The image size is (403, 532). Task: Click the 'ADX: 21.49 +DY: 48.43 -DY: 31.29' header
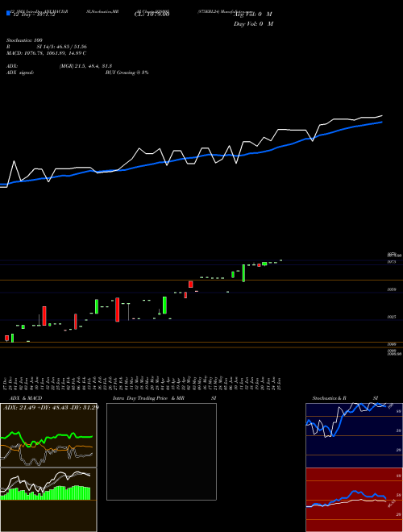[x=51, y=407]
